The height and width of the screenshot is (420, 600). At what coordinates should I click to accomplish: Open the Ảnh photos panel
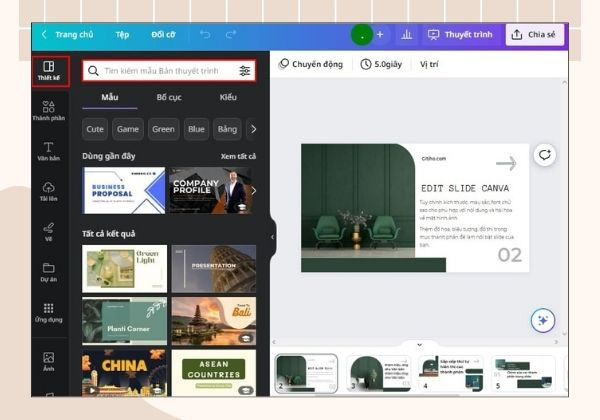coord(49,361)
